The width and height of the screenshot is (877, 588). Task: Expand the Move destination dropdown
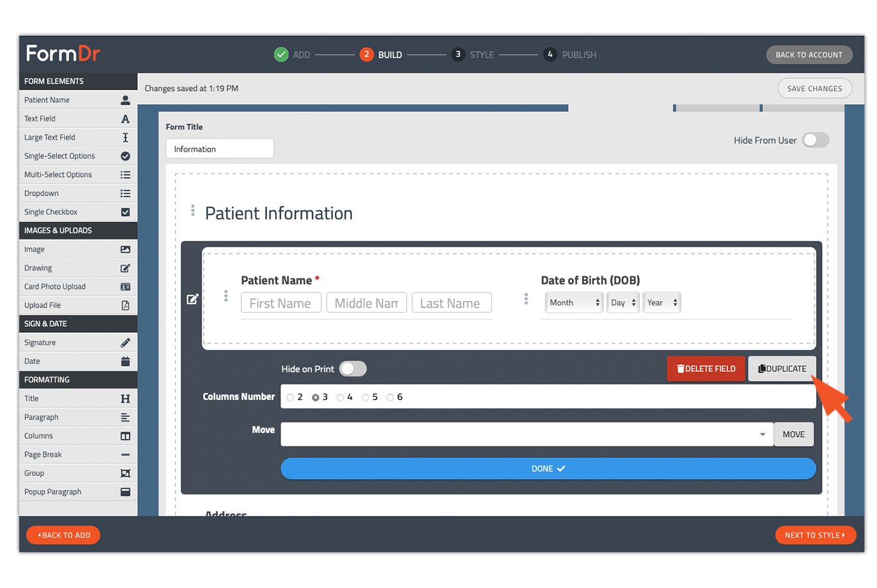coord(527,434)
